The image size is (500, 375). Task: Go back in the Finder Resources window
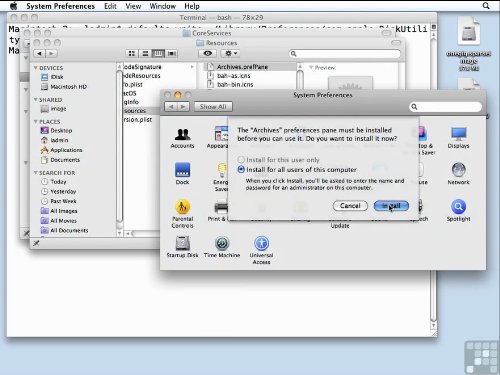[x=40, y=53]
